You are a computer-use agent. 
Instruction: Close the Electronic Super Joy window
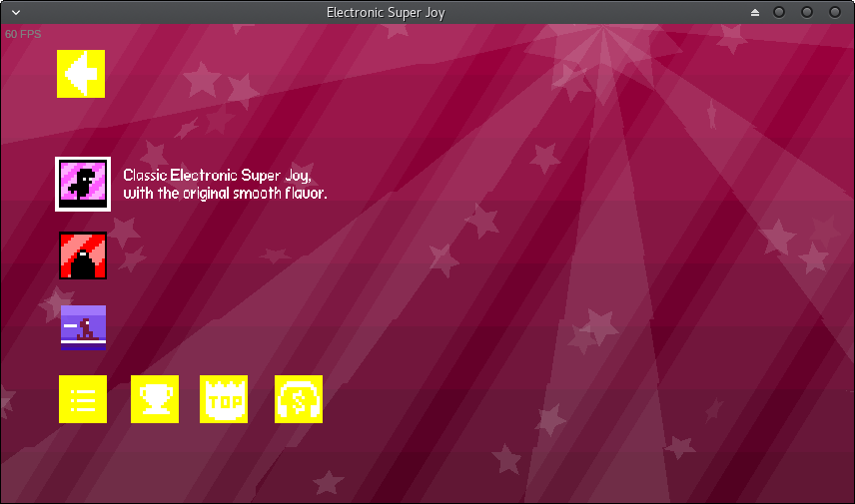[833, 12]
